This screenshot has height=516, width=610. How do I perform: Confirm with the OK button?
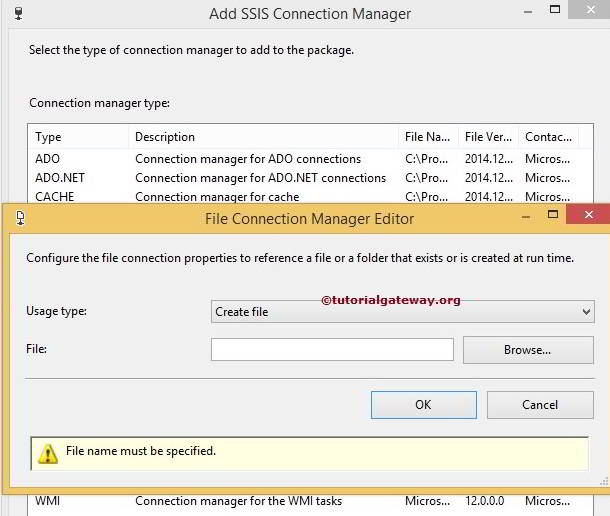pyautogui.click(x=424, y=405)
